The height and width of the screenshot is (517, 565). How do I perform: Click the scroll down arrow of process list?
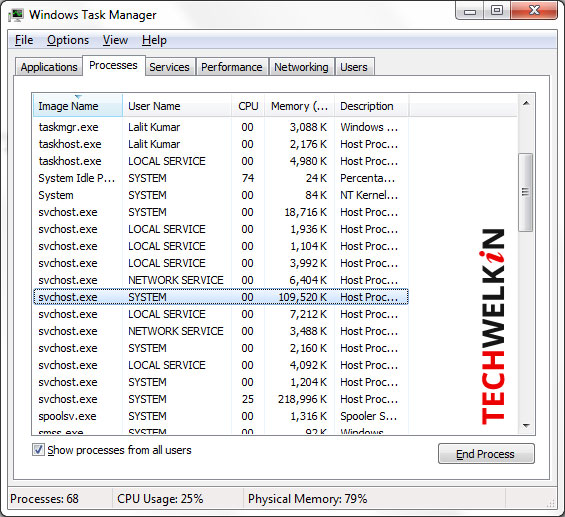pos(526,426)
